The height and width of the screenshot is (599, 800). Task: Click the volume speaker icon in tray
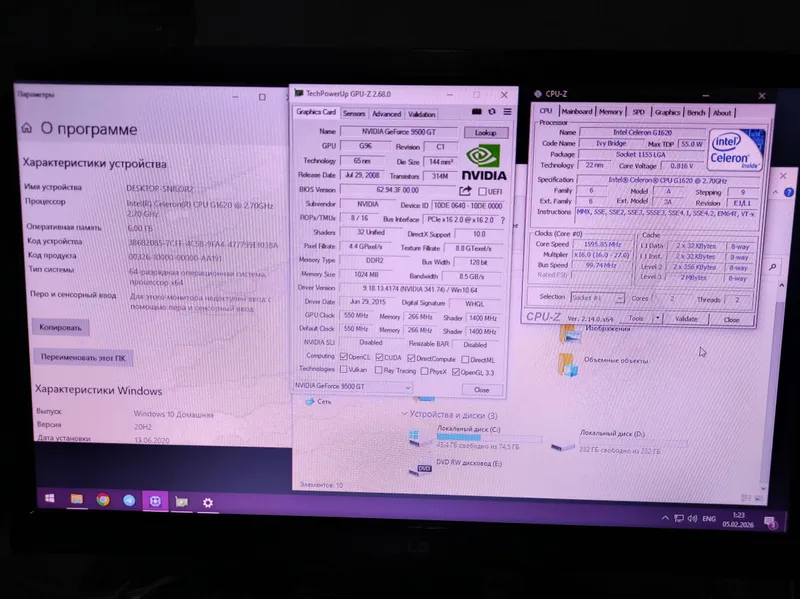click(x=692, y=518)
